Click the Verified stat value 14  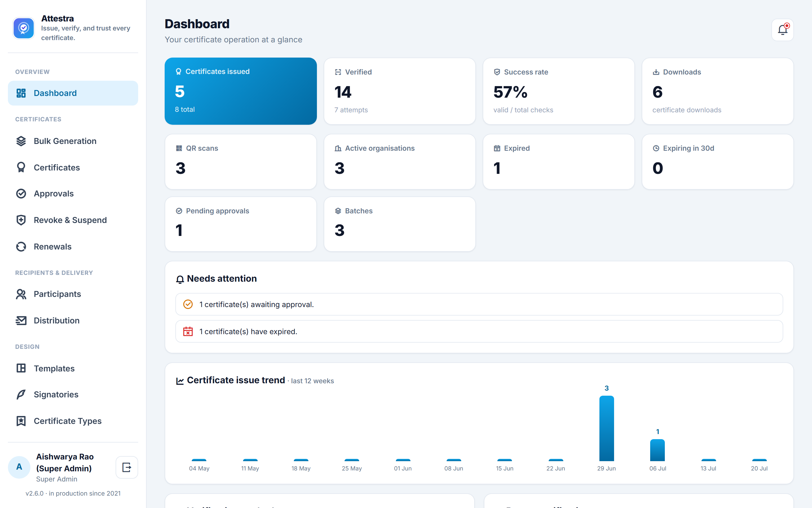tap(343, 92)
